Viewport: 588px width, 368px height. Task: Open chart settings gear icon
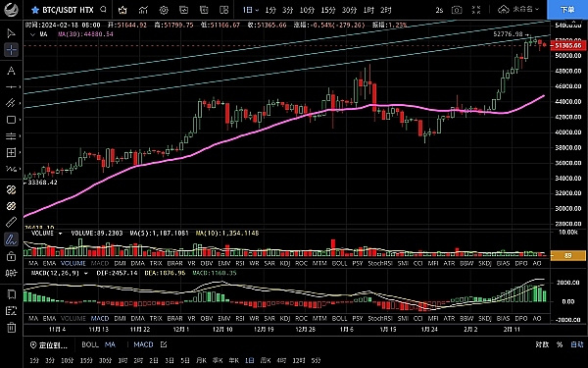[164, 10]
